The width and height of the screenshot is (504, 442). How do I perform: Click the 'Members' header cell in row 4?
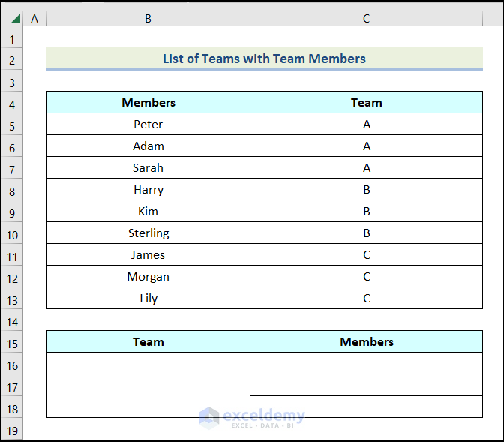coord(148,103)
